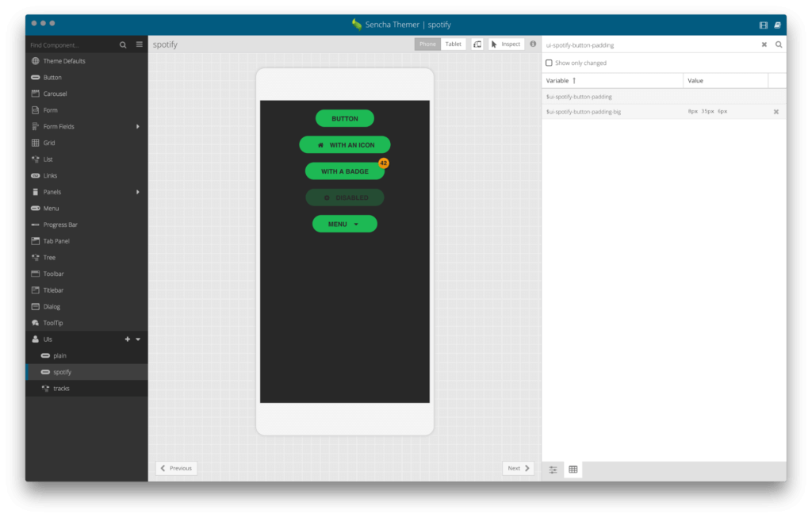Add a new UI with plus icon
The image size is (812, 518).
tap(128, 340)
